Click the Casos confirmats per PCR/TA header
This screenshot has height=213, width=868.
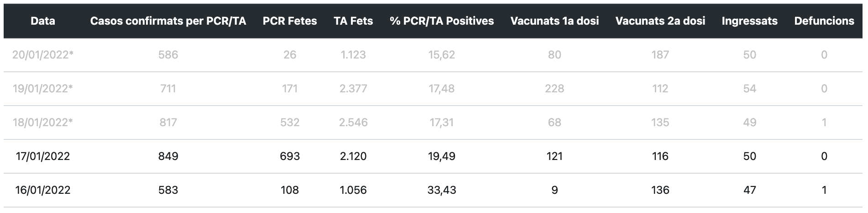168,21
